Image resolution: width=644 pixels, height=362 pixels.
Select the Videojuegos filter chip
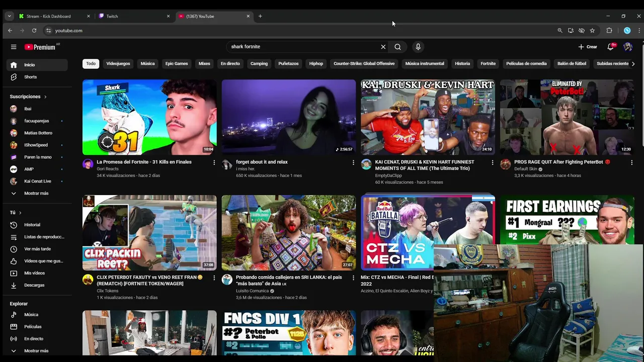click(118, 64)
